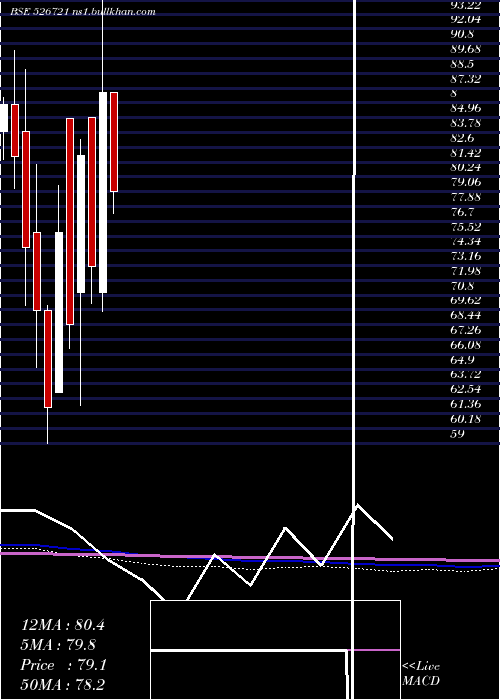
Task: Select the 88.5 price level label
Action: (462, 64)
